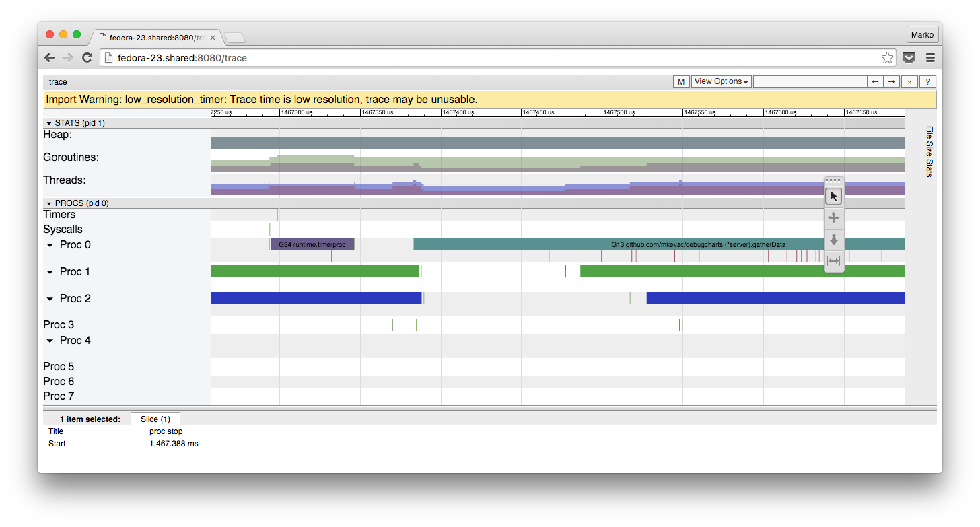Go to next search result arrow
The image size is (980, 527).
(x=892, y=81)
